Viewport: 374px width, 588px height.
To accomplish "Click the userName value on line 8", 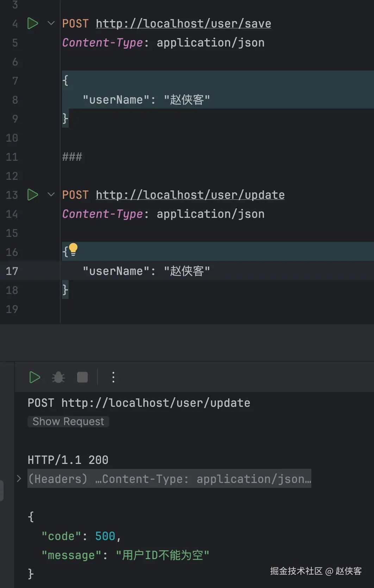I will point(187,100).
